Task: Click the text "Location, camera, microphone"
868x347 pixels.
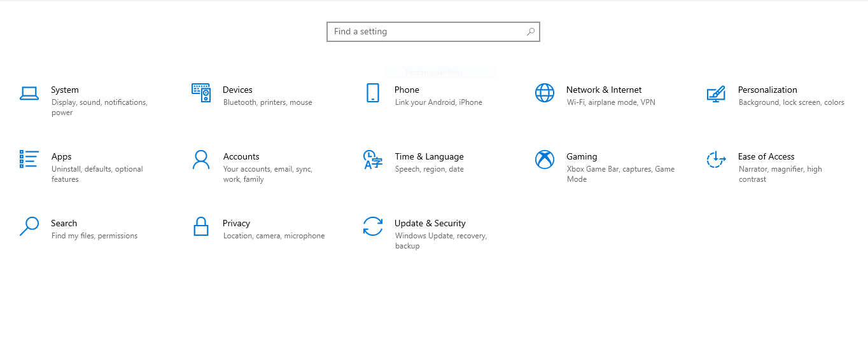Action: pos(274,236)
